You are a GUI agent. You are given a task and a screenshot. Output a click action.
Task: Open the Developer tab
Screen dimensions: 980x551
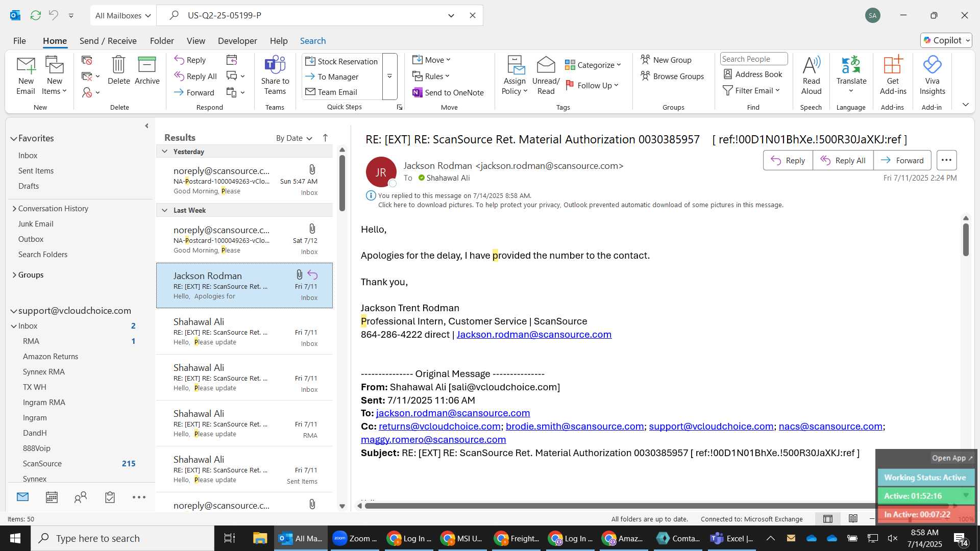click(237, 41)
